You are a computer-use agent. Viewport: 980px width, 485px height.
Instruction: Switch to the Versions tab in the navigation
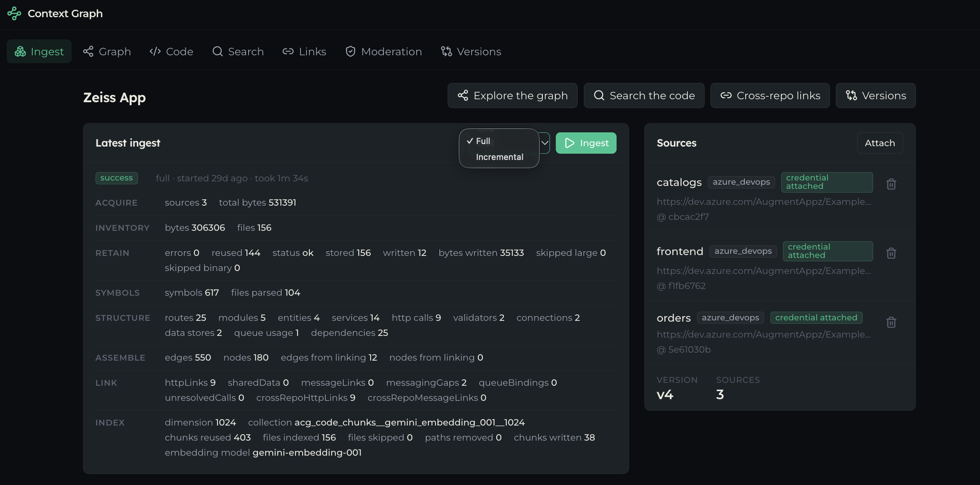[471, 52]
